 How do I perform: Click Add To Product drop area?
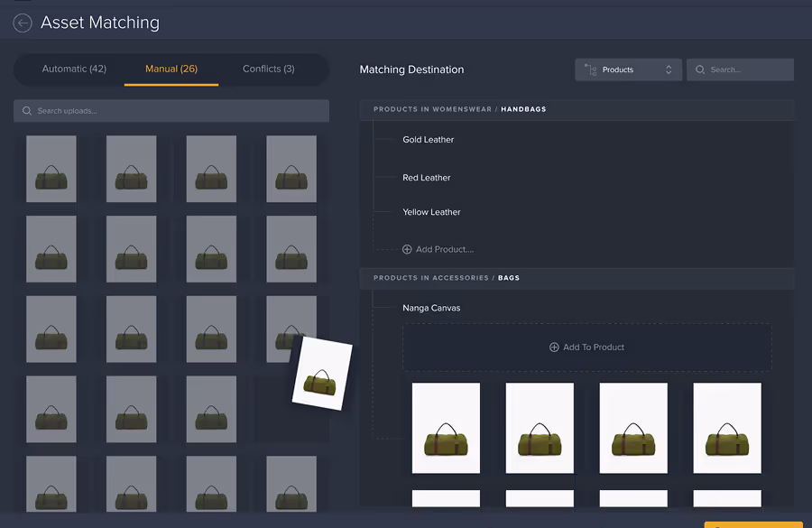pyautogui.click(x=587, y=347)
